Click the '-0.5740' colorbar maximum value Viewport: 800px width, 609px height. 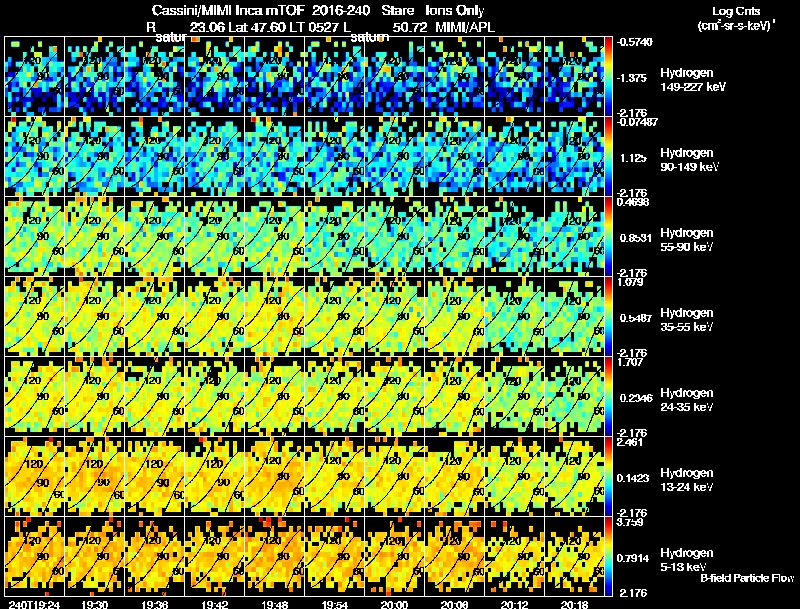click(x=634, y=42)
